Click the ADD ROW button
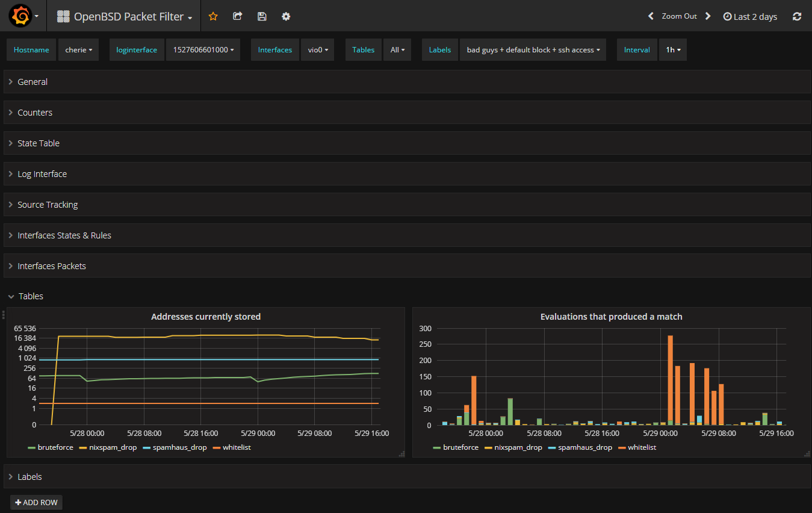 [x=37, y=502]
